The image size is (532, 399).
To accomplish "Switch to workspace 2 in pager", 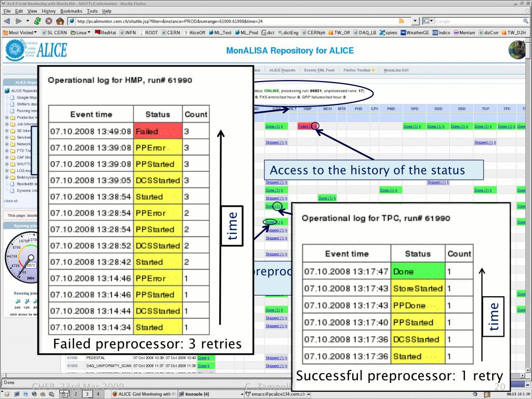I will pyautogui.click(x=77, y=394).
